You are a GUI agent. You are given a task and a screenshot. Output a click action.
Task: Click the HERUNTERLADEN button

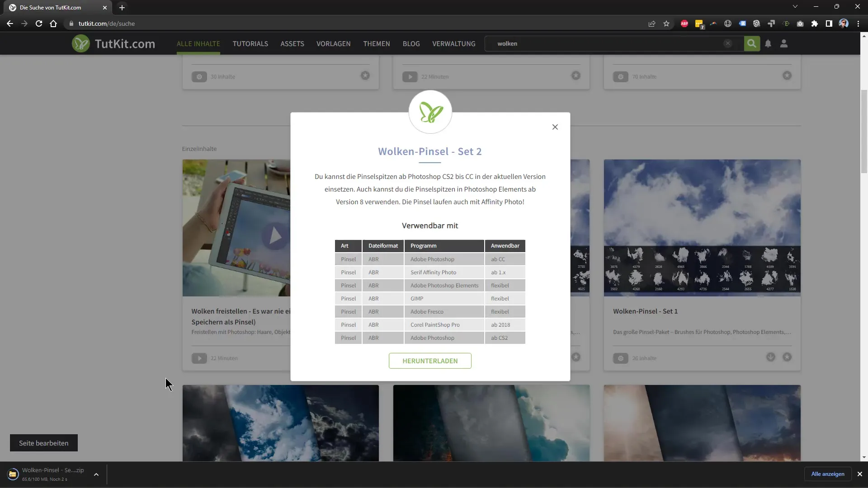tap(430, 361)
